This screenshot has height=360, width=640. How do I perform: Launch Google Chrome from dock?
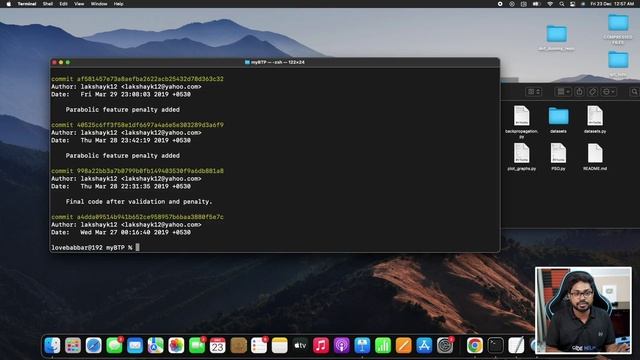475,346
